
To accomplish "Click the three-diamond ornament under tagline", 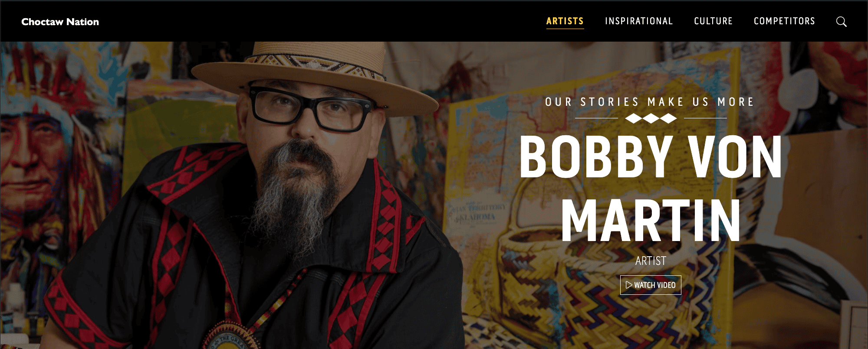I will [x=651, y=118].
